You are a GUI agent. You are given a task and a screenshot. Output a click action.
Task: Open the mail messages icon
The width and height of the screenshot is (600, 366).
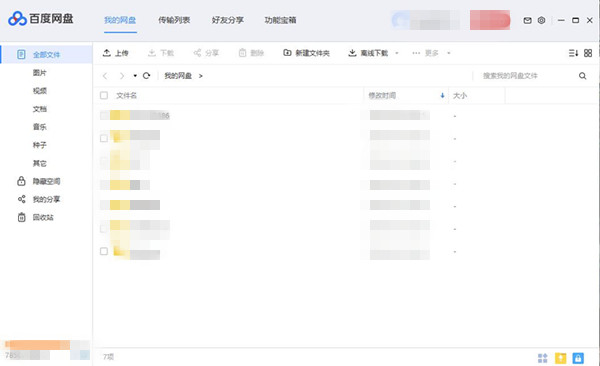point(527,20)
